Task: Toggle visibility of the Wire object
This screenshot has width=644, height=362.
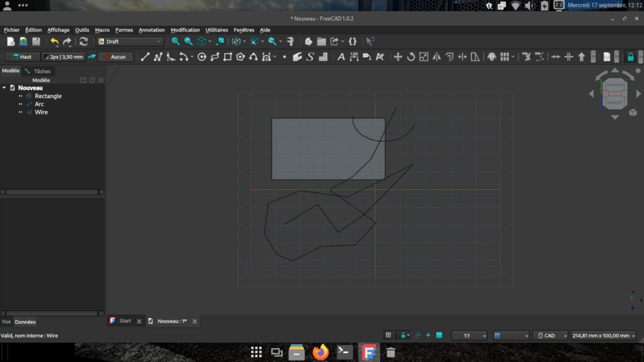Action: 21,112
